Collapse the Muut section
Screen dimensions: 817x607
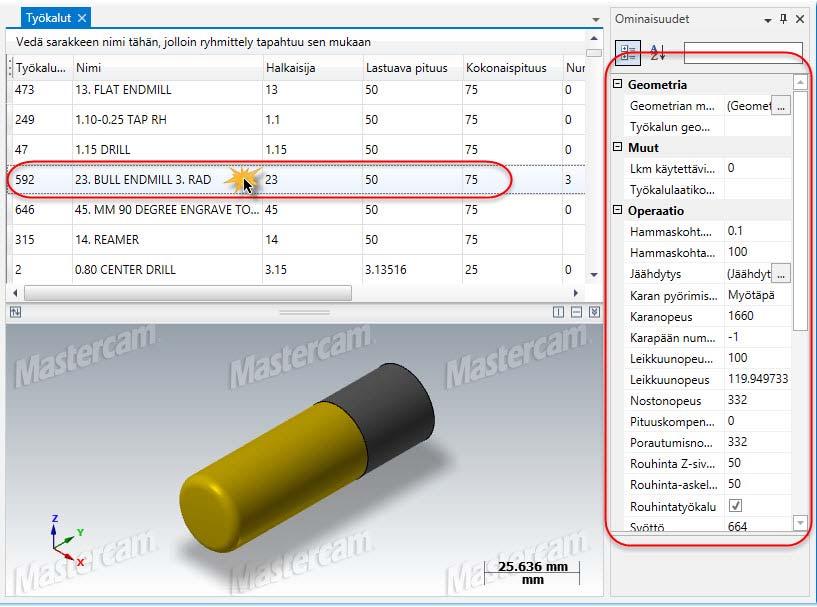617,147
